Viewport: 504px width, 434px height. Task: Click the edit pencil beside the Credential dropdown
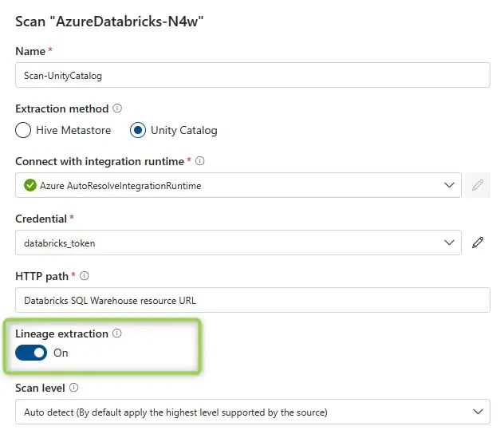click(x=478, y=243)
